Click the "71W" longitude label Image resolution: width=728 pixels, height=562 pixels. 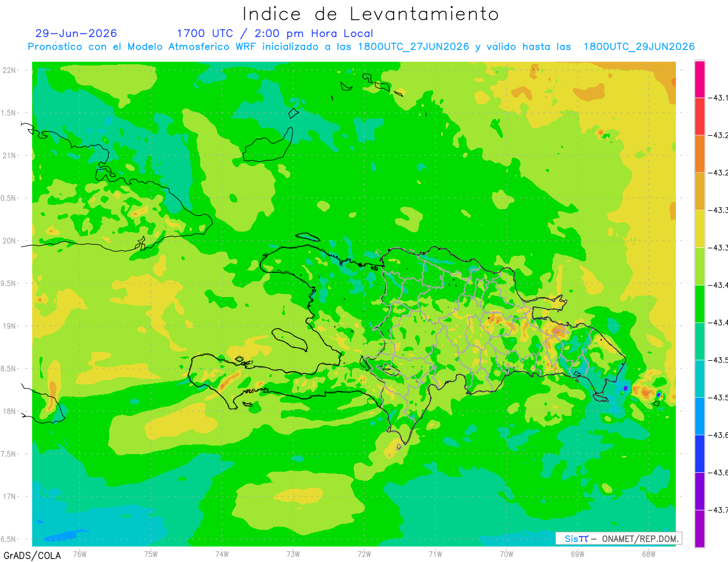click(x=435, y=554)
